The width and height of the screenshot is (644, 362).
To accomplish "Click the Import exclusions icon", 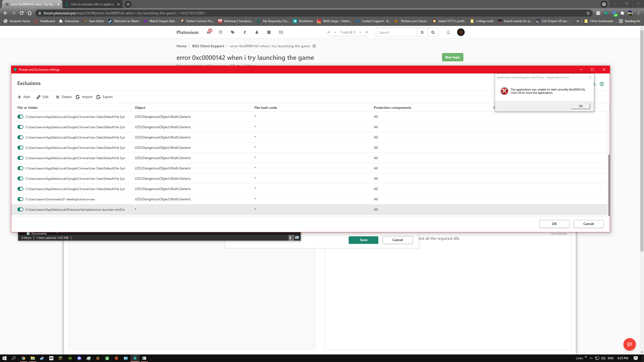I will click(x=78, y=97).
